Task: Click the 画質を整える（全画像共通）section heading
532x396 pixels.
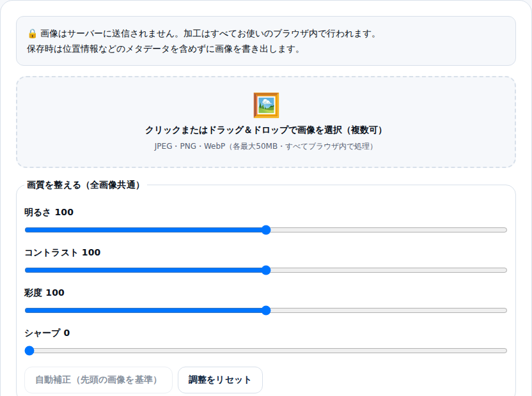Action: pos(84,185)
